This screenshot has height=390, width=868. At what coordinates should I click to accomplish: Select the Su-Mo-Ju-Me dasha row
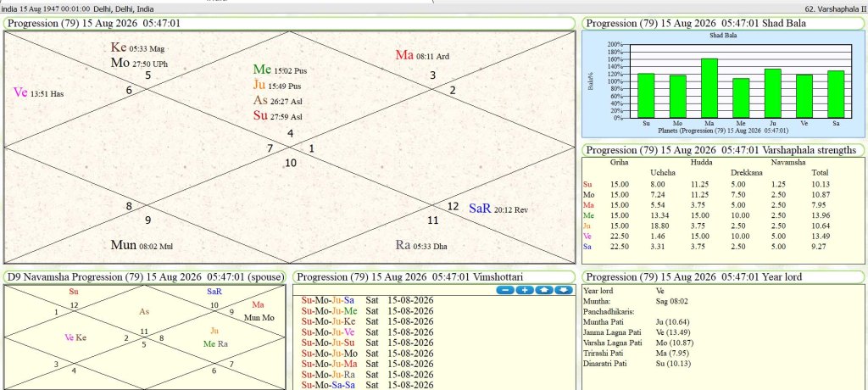pyautogui.click(x=368, y=311)
